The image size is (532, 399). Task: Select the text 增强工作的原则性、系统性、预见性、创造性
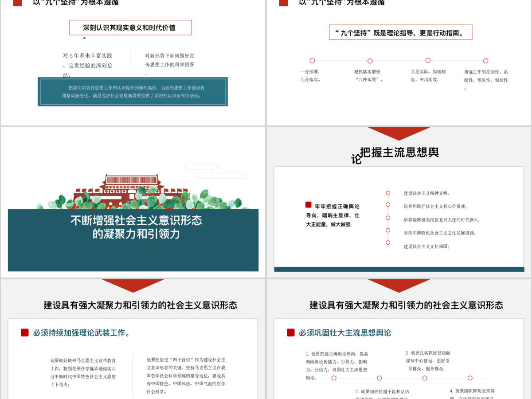tap(486, 79)
